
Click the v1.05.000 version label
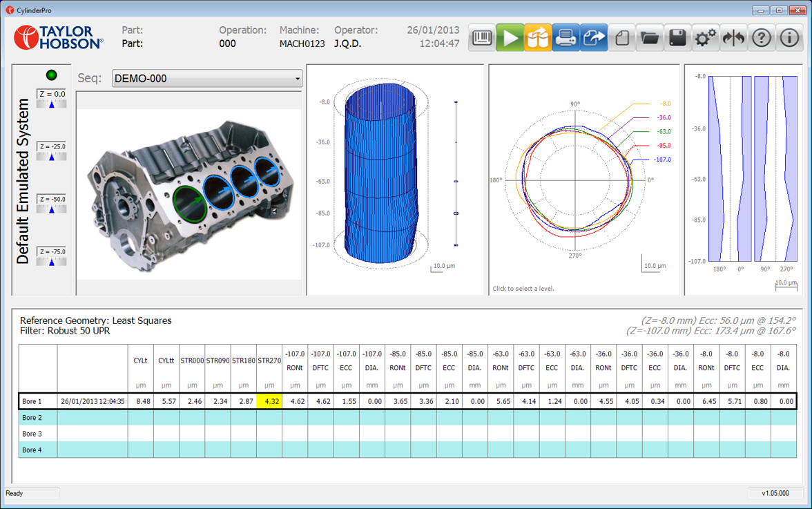tap(775, 494)
